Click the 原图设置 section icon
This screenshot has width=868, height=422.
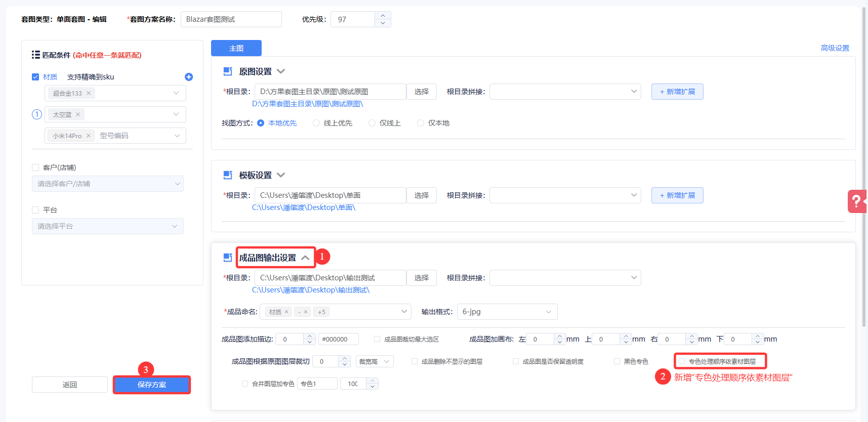(x=228, y=71)
